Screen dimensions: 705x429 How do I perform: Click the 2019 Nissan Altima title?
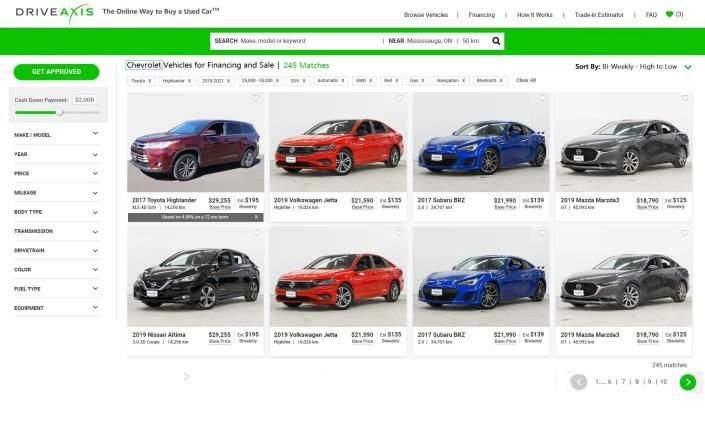pos(159,335)
